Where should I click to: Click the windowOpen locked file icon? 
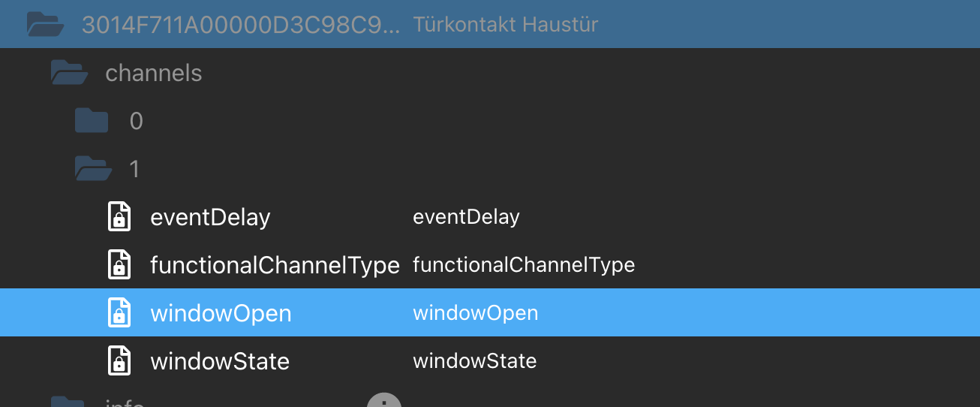[118, 312]
